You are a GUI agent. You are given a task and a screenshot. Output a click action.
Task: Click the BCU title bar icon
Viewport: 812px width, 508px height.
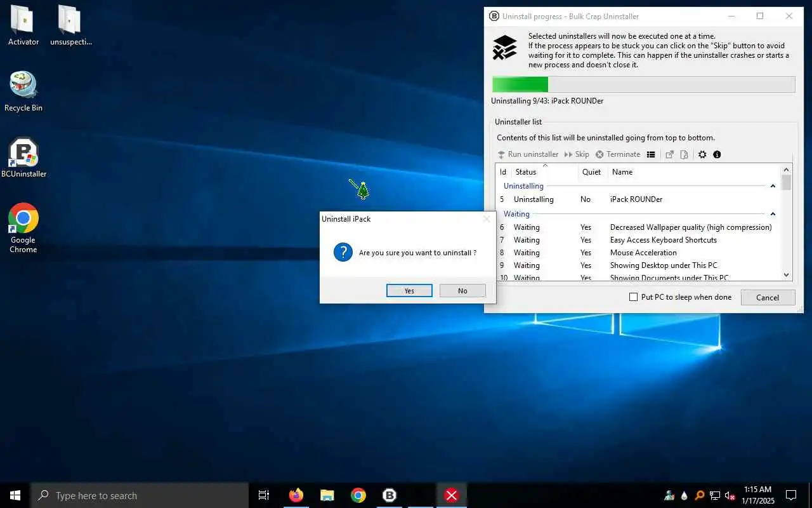tap(494, 16)
